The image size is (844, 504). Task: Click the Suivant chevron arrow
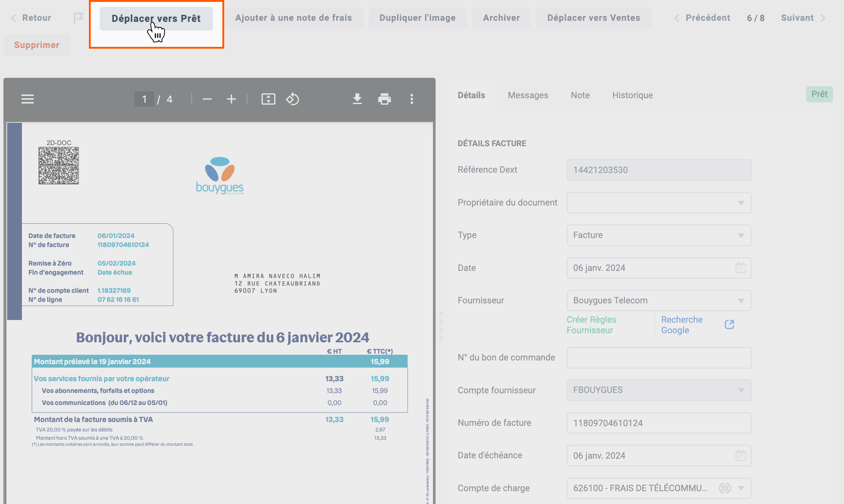(x=823, y=18)
